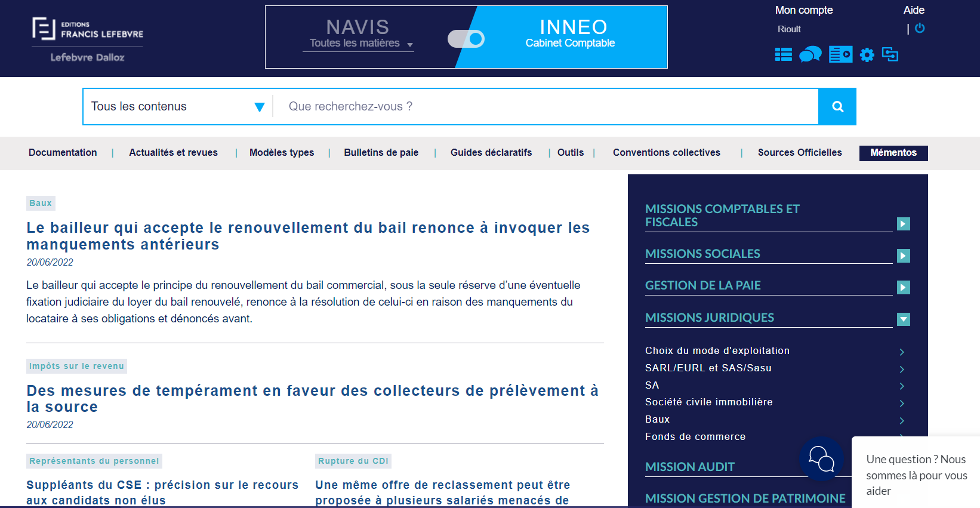
Task: Open the linked windows icon in the header
Action: tap(890, 54)
